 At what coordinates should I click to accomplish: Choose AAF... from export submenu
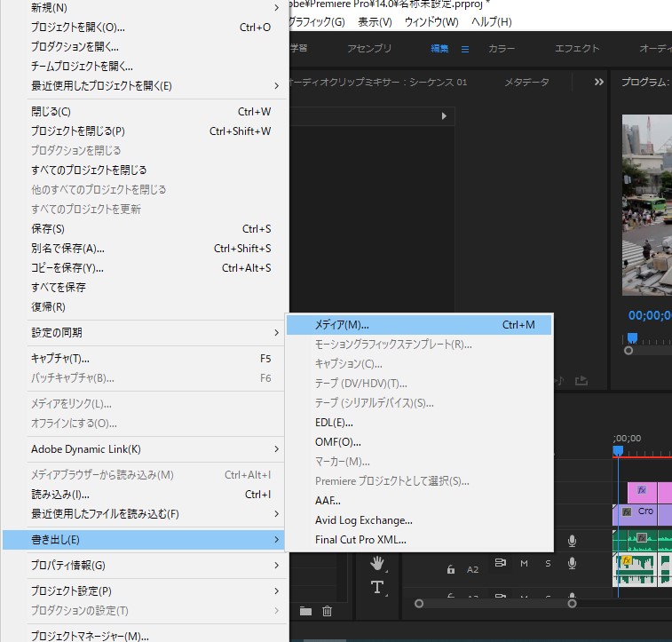coord(419,501)
